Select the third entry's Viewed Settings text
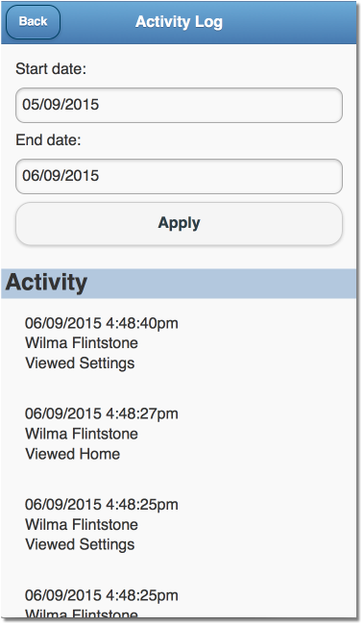364x626 pixels. coord(80,545)
